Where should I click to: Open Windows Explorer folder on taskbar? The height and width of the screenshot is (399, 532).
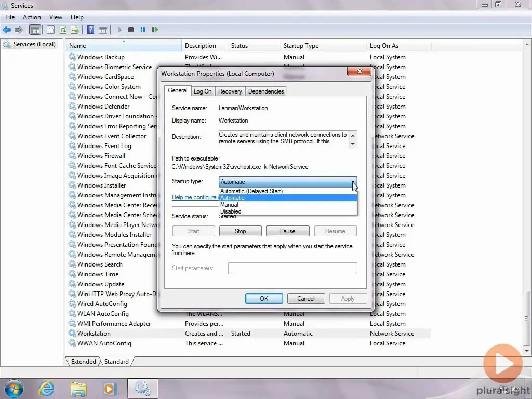78,389
